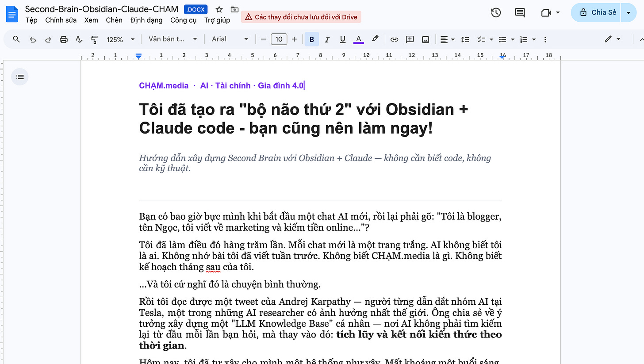Image resolution: width=644 pixels, height=364 pixels.
Task: Decrease font size with minus
Action: tap(263, 39)
